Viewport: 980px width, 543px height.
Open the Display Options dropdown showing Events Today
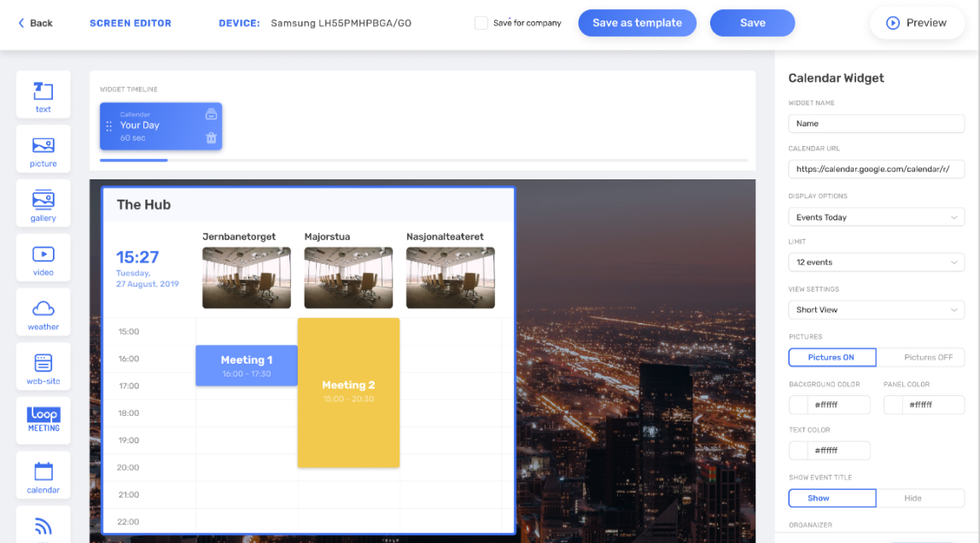pos(876,217)
